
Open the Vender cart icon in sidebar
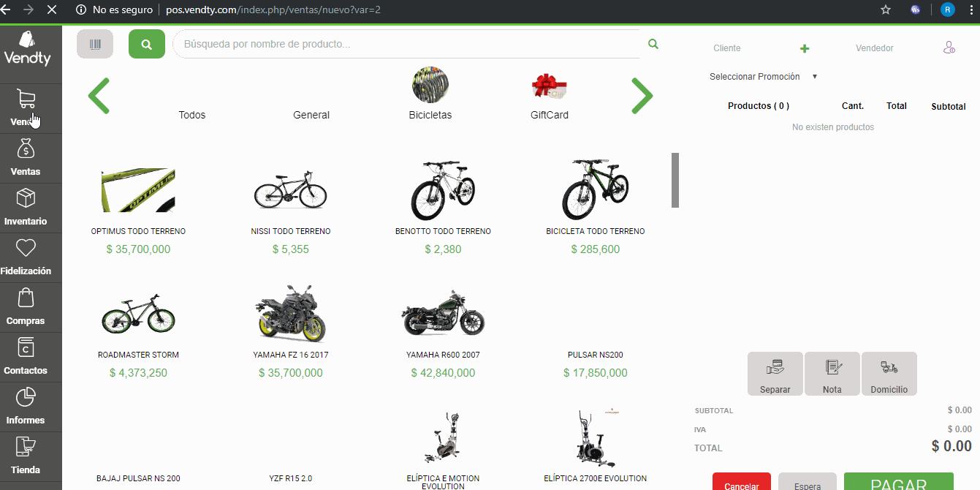(x=26, y=99)
